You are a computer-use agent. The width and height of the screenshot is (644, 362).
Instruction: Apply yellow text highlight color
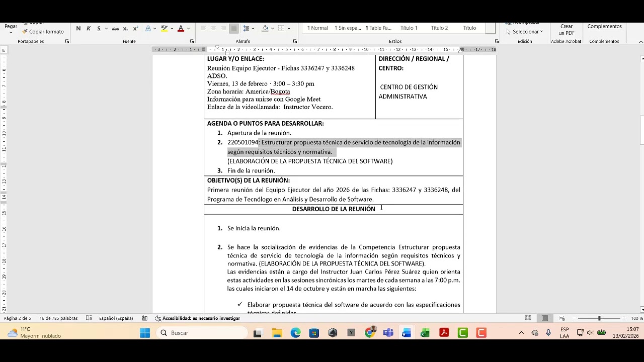coord(164,29)
